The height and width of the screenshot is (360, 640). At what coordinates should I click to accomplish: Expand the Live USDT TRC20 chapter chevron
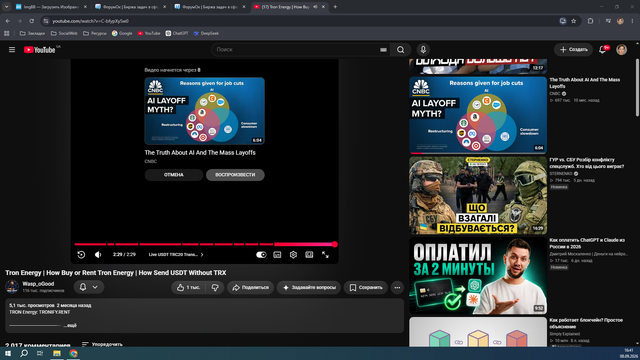tap(202, 255)
